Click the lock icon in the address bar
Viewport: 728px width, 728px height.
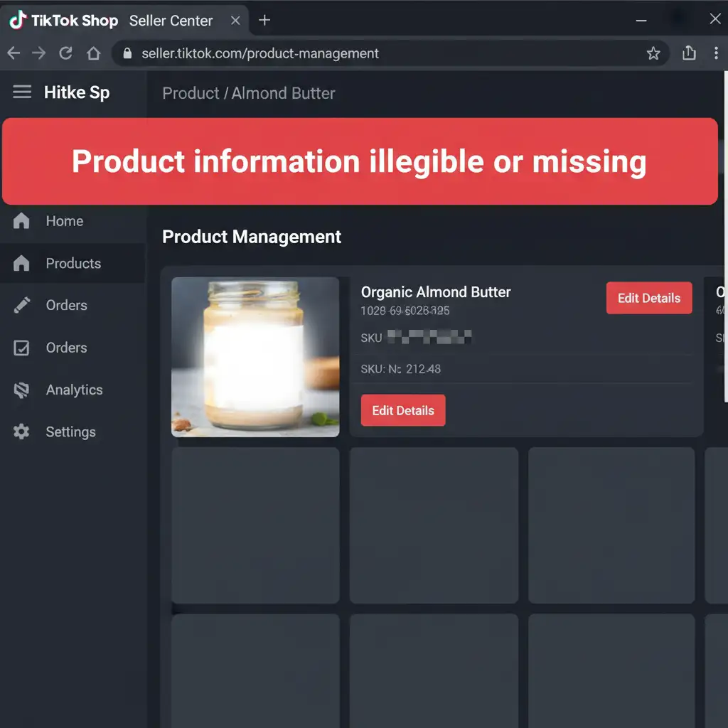click(x=127, y=53)
